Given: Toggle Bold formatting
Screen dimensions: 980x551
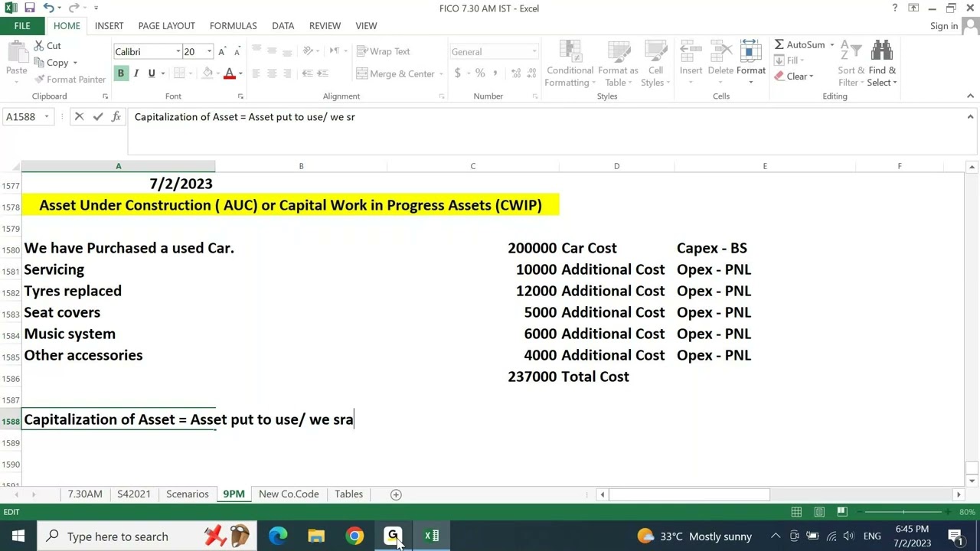Looking at the screenshot, I should 120,73.
